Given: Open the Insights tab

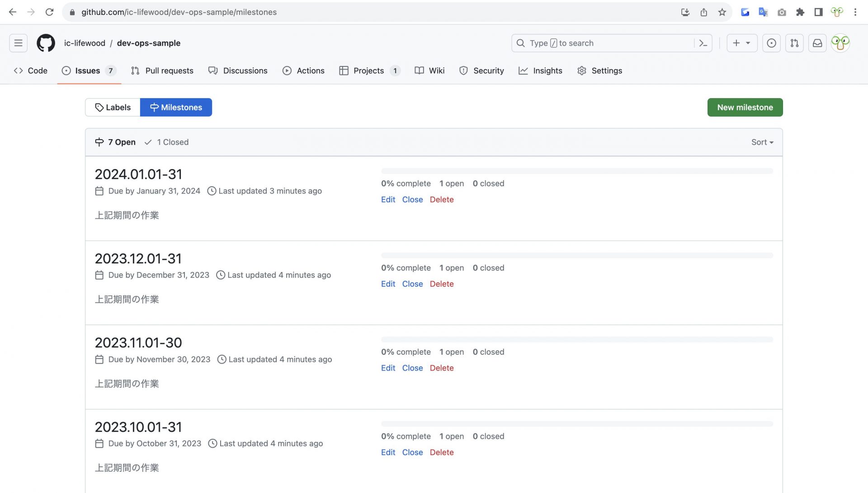Looking at the screenshot, I should (x=540, y=70).
